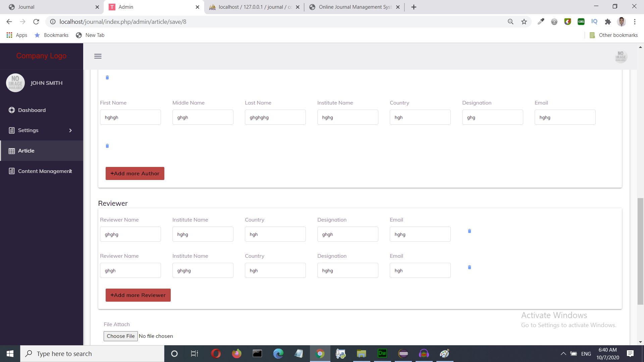Image resolution: width=644 pixels, height=362 pixels.
Task: Bookmark this page with star icon
Action: click(524, 22)
